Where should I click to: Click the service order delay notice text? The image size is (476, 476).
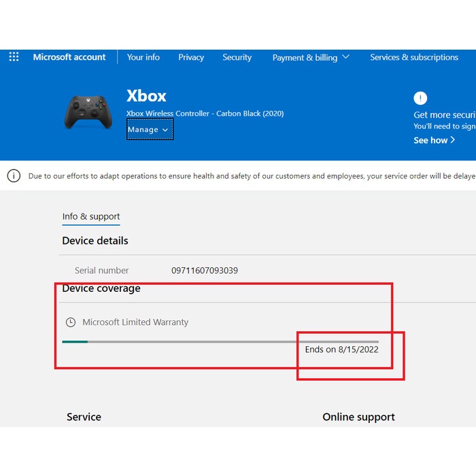tap(252, 176)
